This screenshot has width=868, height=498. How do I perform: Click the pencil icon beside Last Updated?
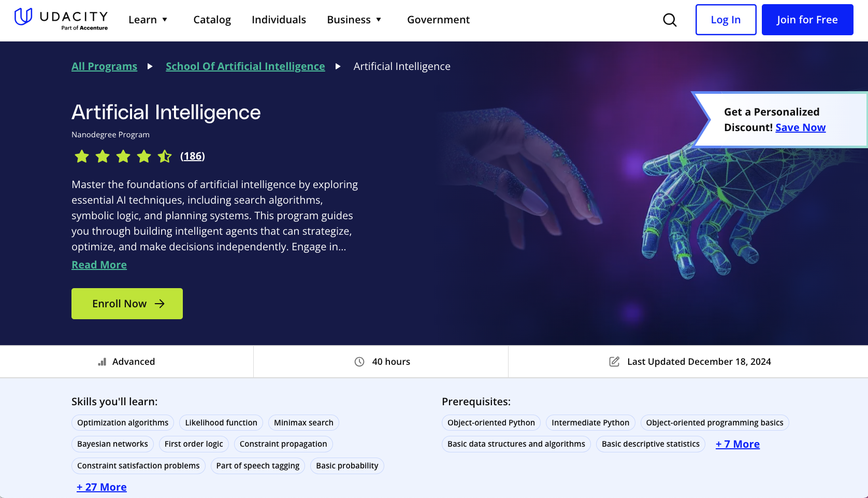pyautogui.click(x=614, y=362)
